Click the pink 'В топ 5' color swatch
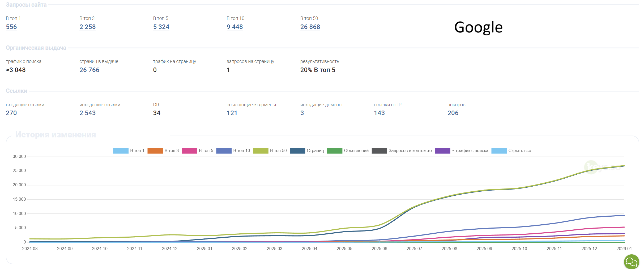644x269 pixels. (x=190, y=151)
